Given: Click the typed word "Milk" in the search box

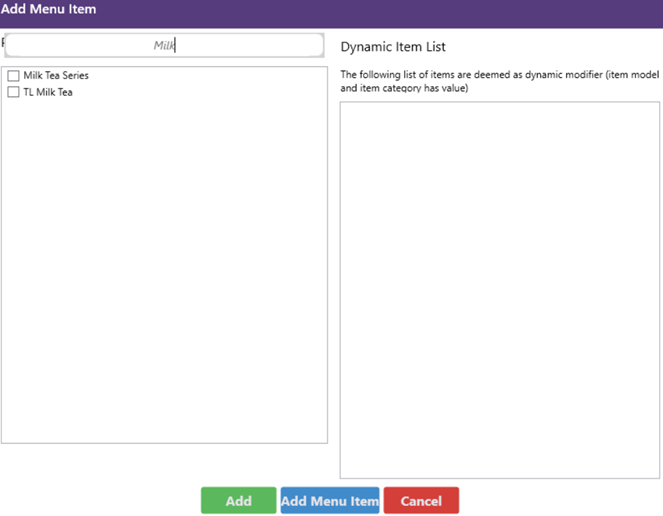Looking at the screenshot, I should pyautogui.click(x=164, y=46).
